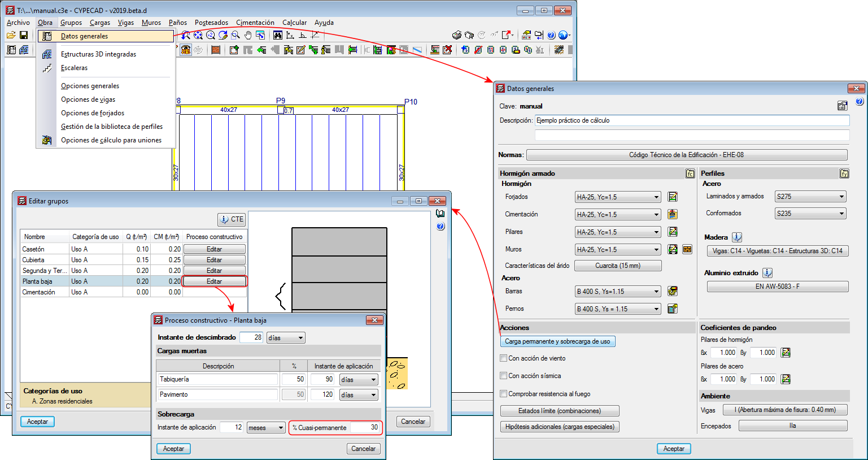
Task: Select Gestión de la biblioteca de perfiles
Action: tap(112, 127)
